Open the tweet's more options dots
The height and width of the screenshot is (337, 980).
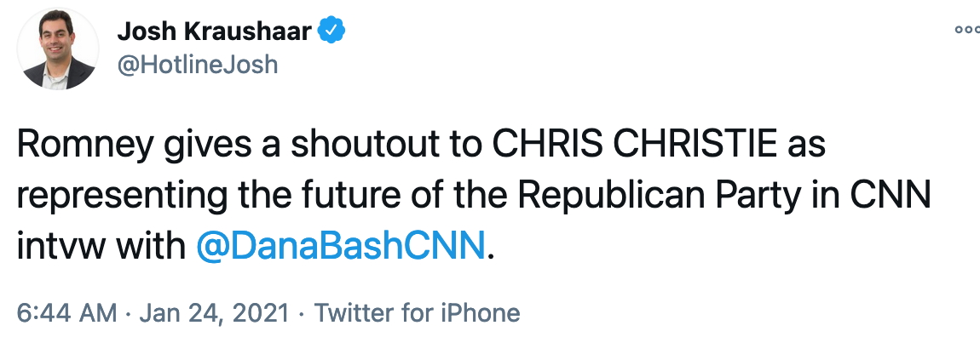[967, 30]
